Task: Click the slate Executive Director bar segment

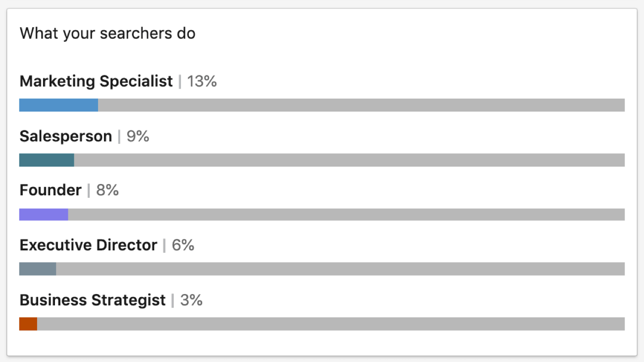Action: tap(38, 269)
